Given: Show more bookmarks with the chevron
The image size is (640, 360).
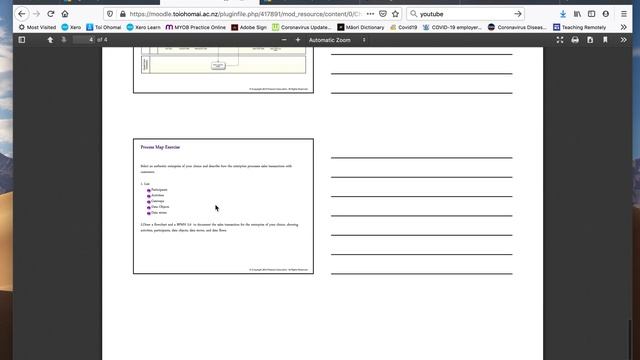Looking at the screenshot, I should point(623,27).
